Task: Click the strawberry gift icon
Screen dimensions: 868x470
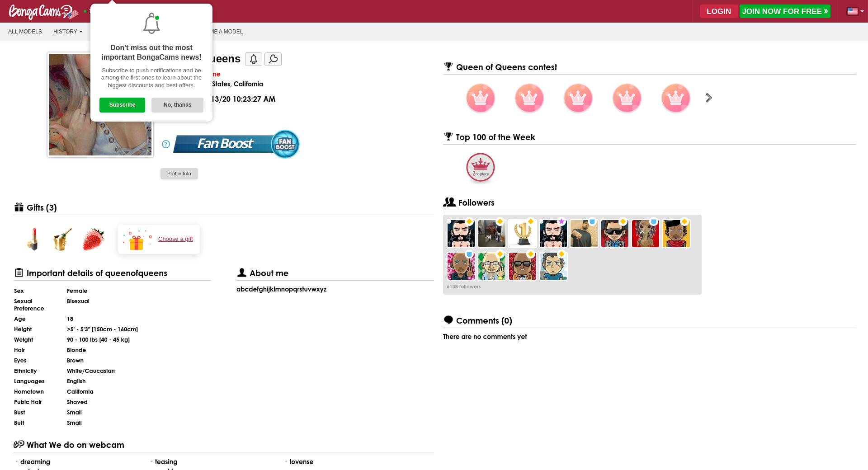Action: (x=93, y=239)
